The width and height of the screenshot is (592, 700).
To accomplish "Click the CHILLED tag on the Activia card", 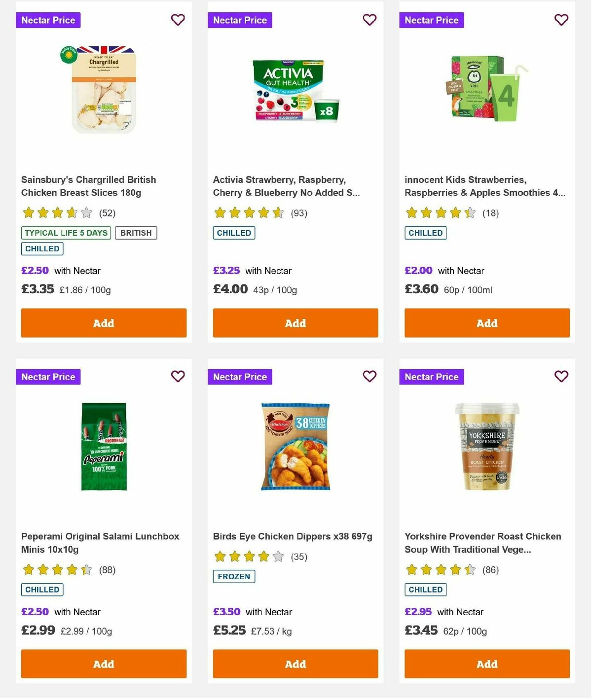I will click(234, 232).
